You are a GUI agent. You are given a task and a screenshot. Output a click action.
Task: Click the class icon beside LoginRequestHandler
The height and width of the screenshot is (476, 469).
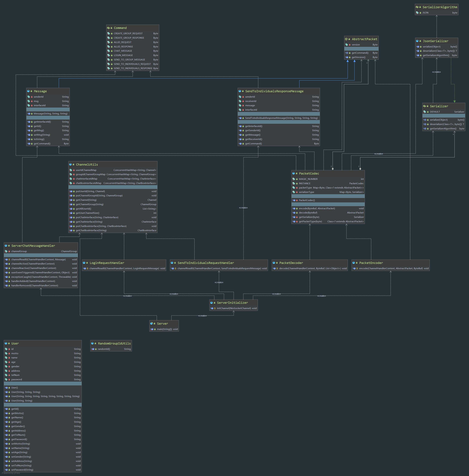click(x=84, y=263)
